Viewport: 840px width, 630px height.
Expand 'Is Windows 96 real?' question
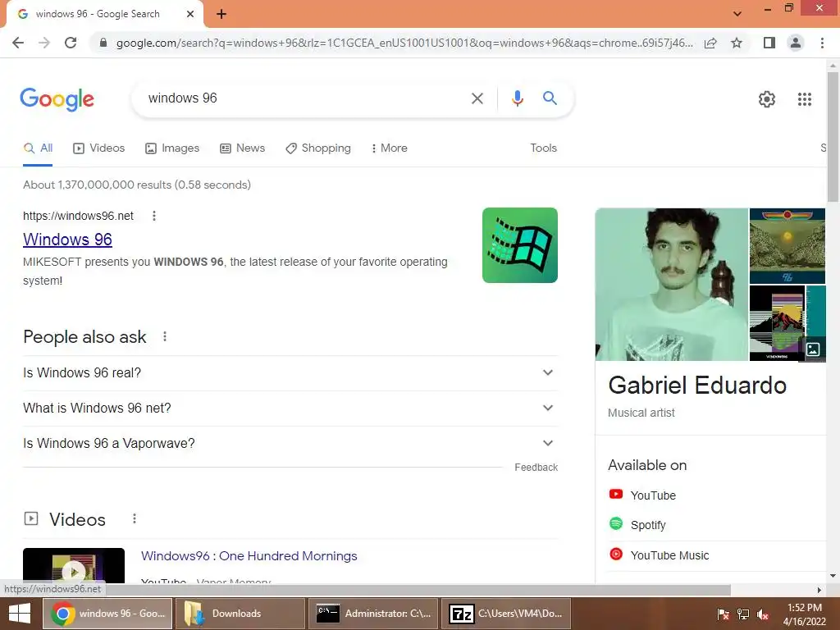tap(290, 373)
